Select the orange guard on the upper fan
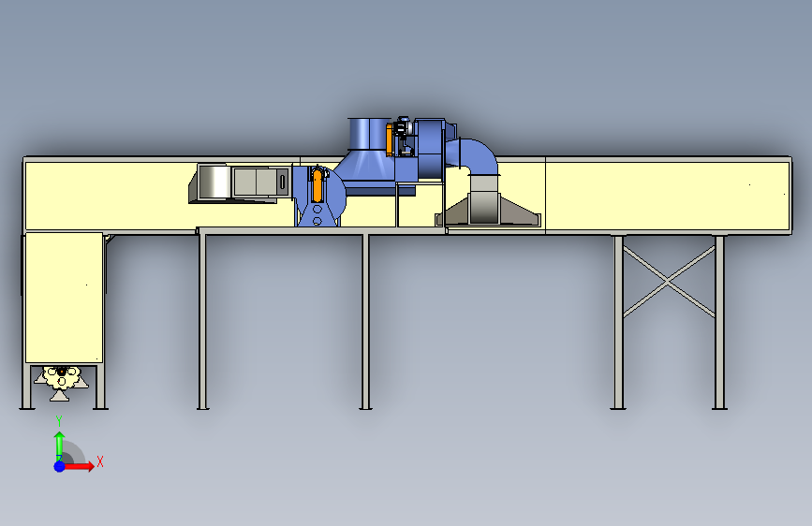Screen dimensions: 812x526 (x=390, y=139)
